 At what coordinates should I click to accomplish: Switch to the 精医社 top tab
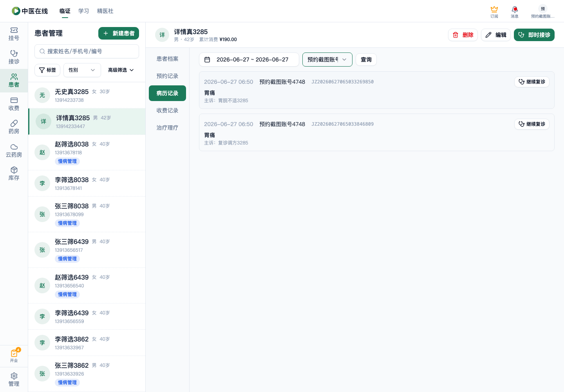tap(105, 11)
